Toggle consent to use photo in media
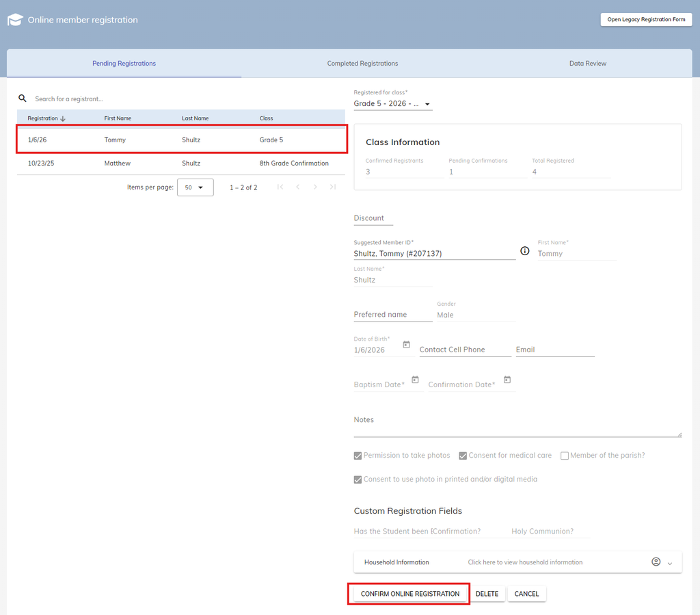The height and width of the screenshot is (615, 700). tap(358, 480)
